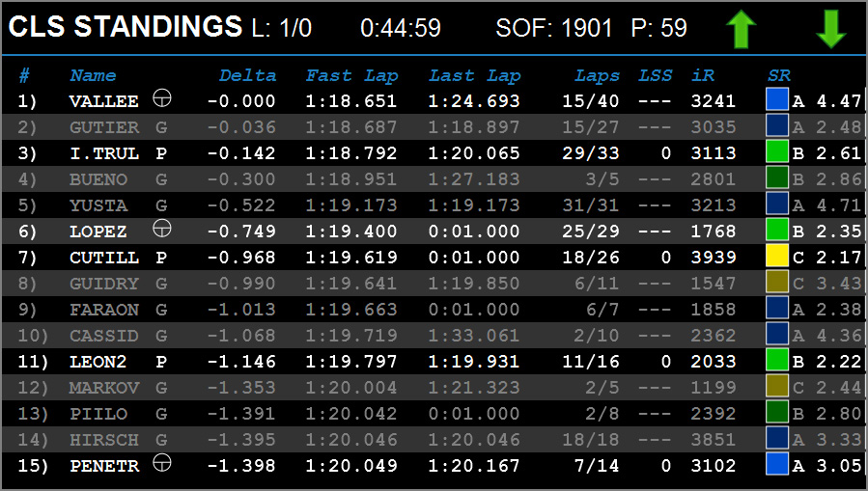Viewport: 868px width, 491px height.
Task: Select the yellow license swatch for CUTILL
Action: pyautogui.click(x=777, y=256)
